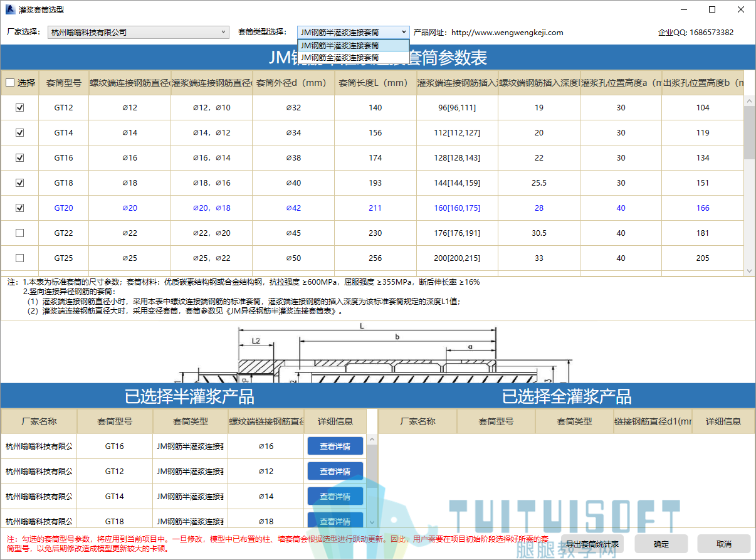This screenshot has height=560, width=756.
Task: Uncheck the GT14 row checkbox
Action: pyautogui.click(x=19, y=133)
